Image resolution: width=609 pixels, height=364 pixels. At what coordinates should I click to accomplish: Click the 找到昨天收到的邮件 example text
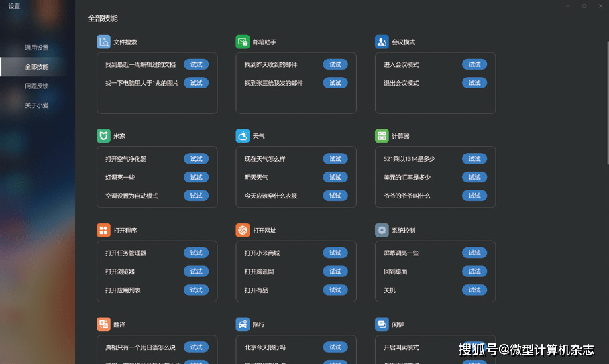pyautogui.click(x=271, y=65)
